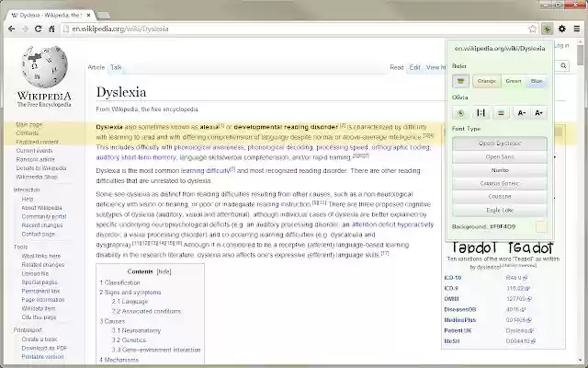The image size is (588, 368).
Task: Click the Log in link
Action: (561, 45)
